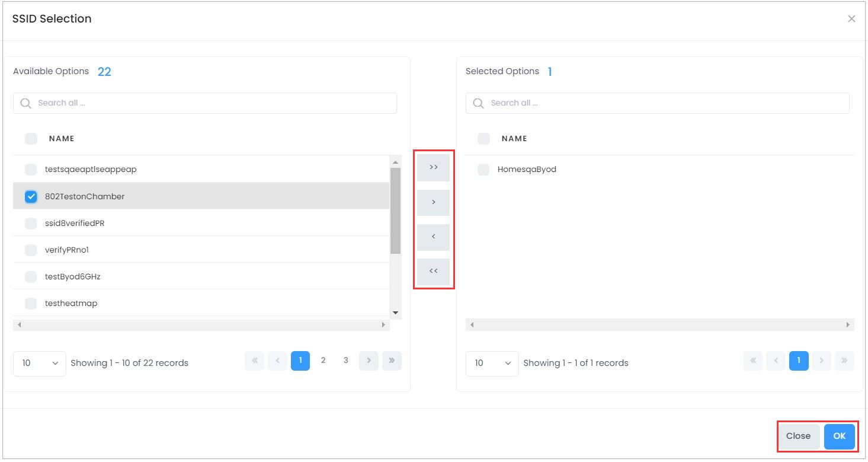This screenshot has width=868, height=462.
Task: Jump to last page in Available Options
Action: (x=392, y=361)
